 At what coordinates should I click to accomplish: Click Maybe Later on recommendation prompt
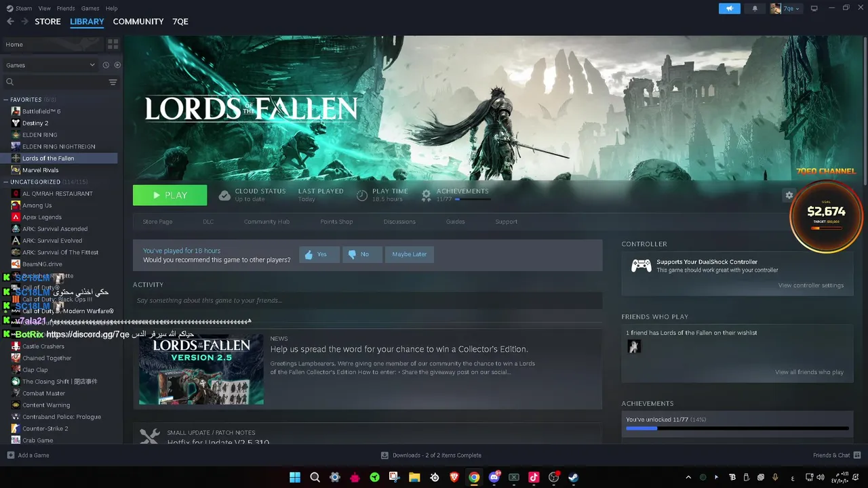[410, 254]
